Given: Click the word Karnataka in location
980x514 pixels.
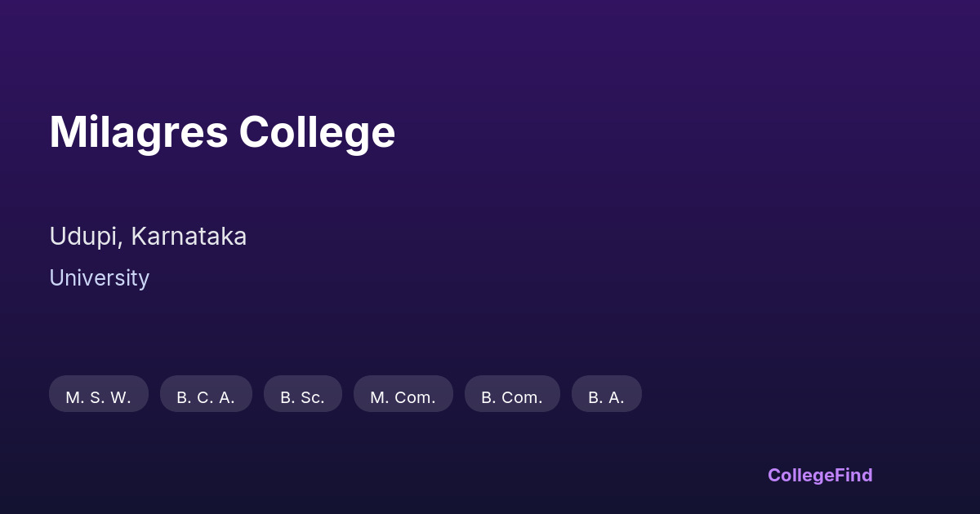Looking at the screenshot, I should (x=189, y=237).
